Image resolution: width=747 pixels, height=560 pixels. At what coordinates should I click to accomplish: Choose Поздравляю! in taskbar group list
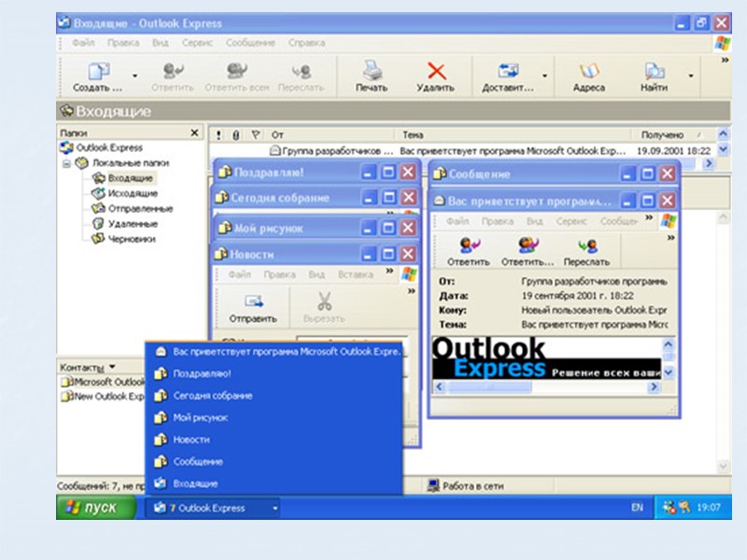point(275,374)
